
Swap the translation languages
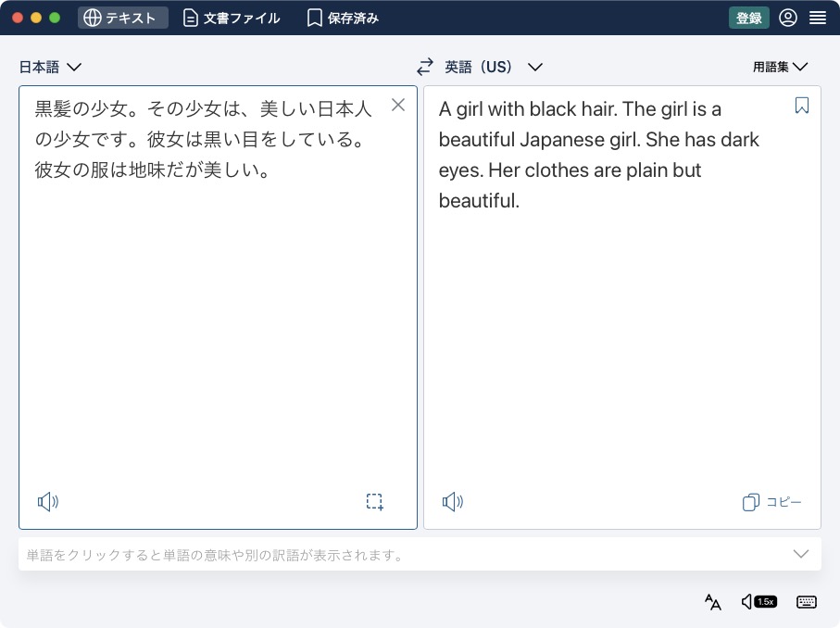(x=424, y=66)
